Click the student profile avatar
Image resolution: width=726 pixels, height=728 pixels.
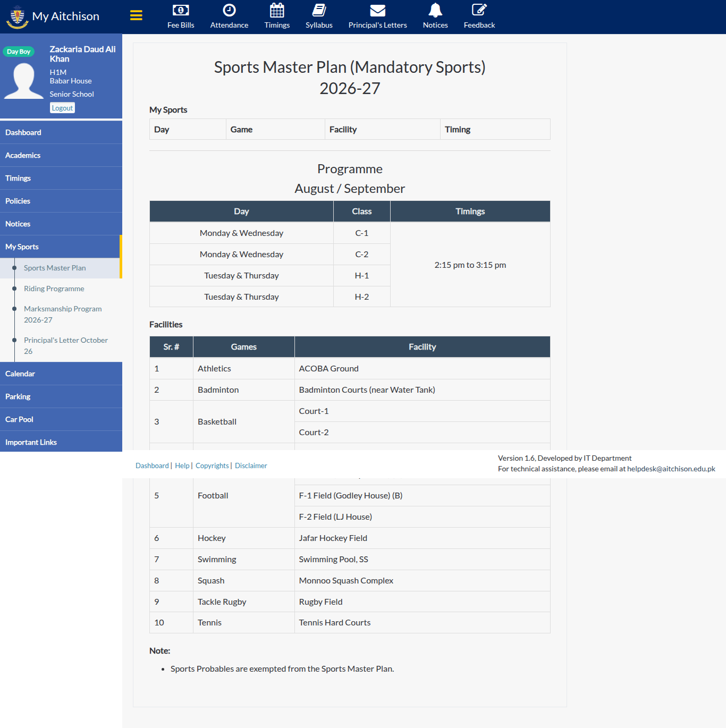(24, 81)
